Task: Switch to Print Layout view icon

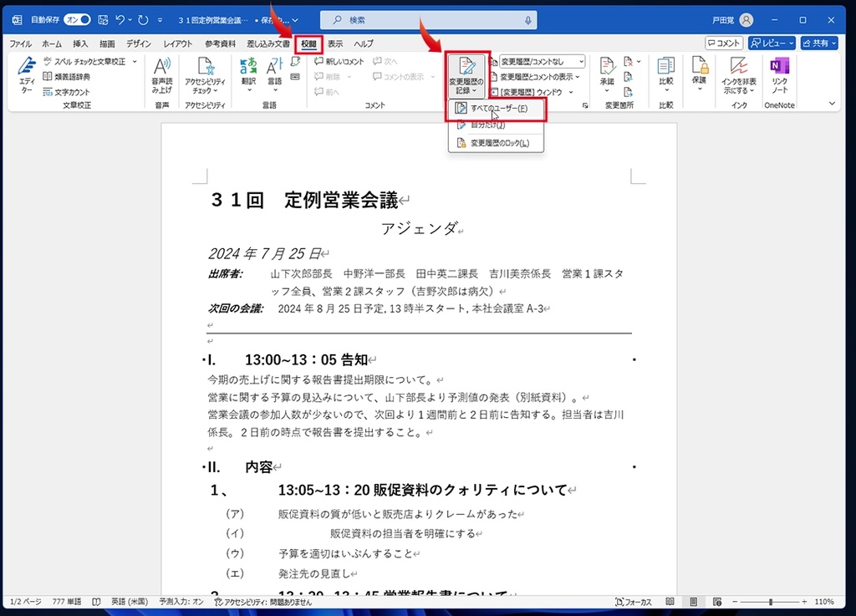Action: pos(693,602)
